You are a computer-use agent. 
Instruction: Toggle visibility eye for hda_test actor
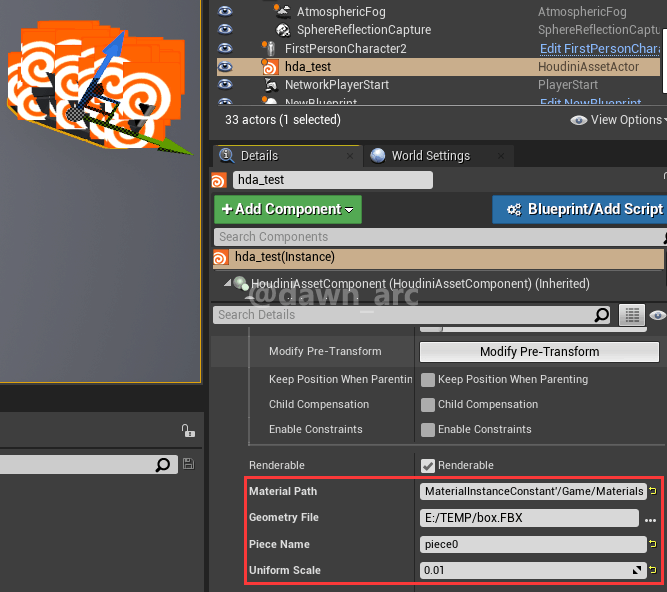point(225,67)
